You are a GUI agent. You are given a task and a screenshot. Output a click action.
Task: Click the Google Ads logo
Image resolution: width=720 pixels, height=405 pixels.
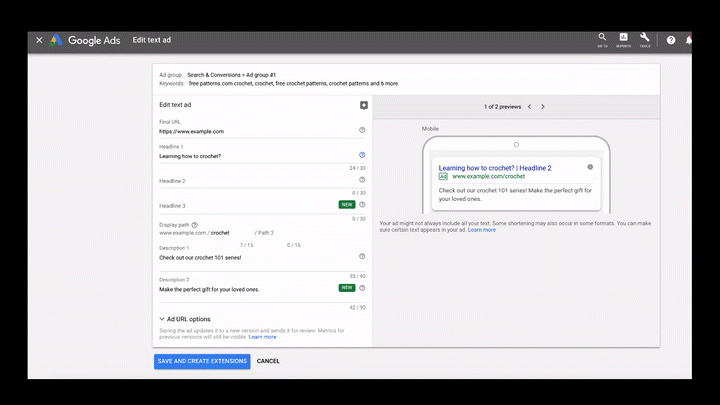coord(85,40)
